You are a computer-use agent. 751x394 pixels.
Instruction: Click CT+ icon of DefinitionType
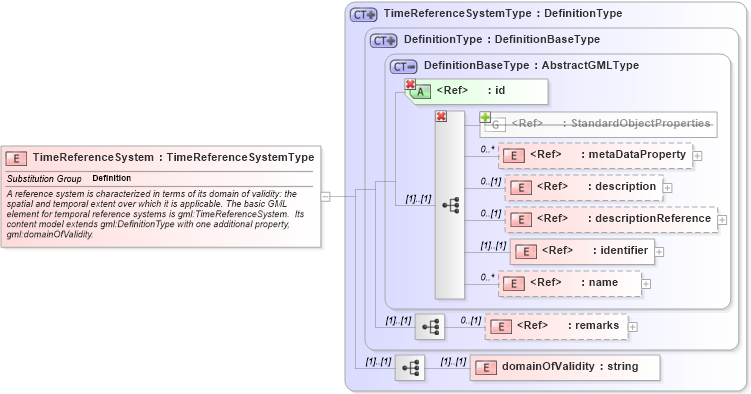(384, 41)
